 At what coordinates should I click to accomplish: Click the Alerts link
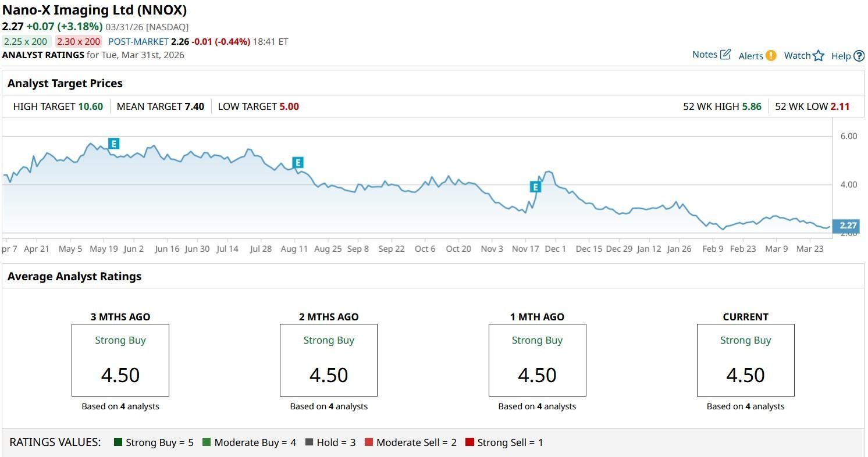point(750,56)
